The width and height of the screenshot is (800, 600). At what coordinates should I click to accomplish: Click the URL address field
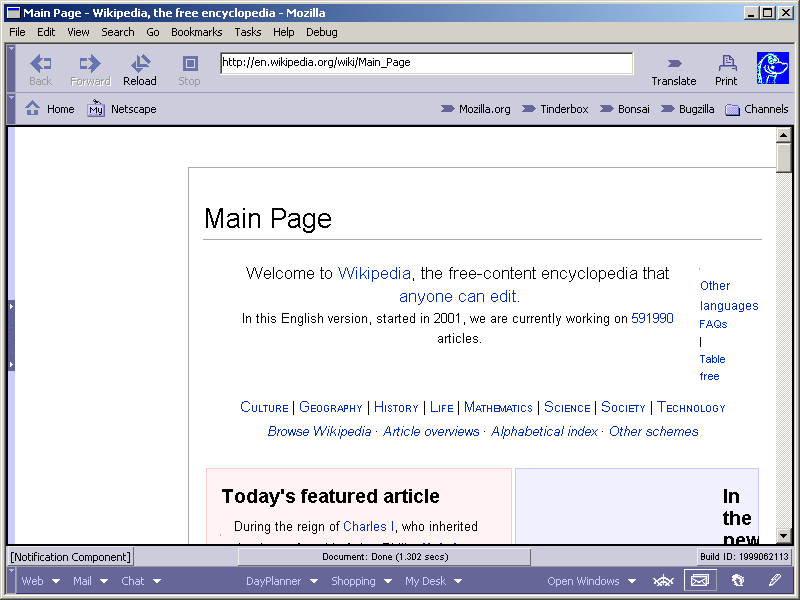[427, 63]
